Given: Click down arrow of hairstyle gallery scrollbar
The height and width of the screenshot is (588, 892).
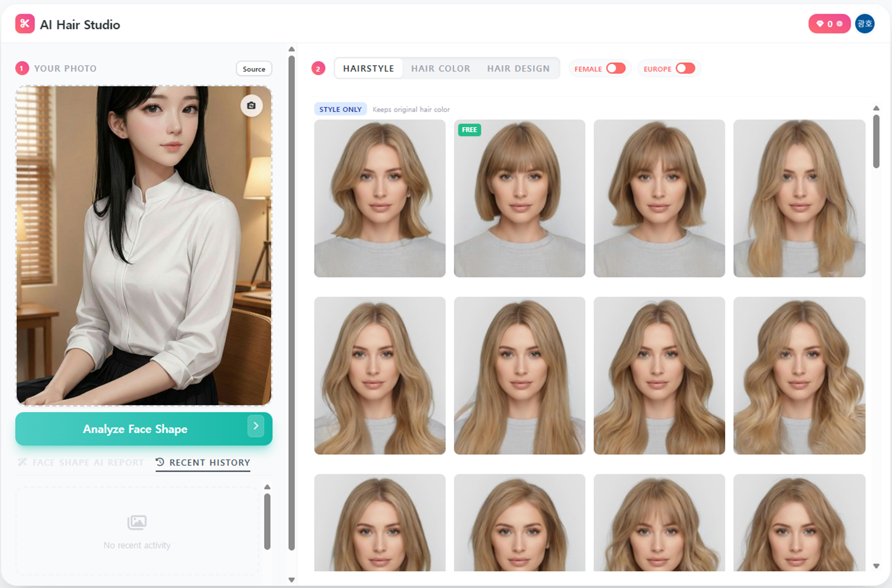Looking at the screenshot, I should pos(876,566).
